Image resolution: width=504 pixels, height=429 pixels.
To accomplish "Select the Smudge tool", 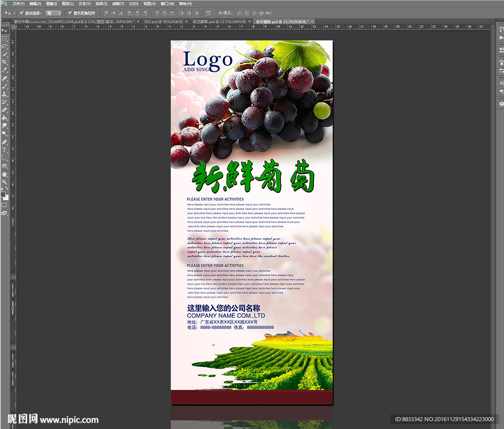I will pos(4,126).
